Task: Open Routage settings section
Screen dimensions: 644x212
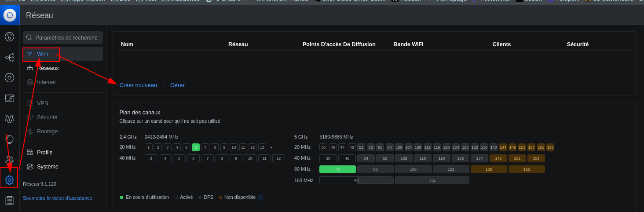Action: (63, 132)
